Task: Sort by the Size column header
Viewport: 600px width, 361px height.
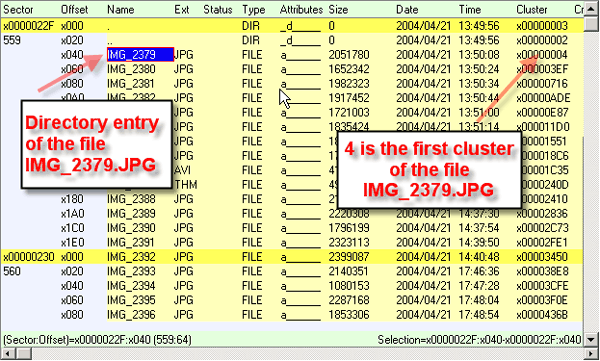Action: point(338,10)
